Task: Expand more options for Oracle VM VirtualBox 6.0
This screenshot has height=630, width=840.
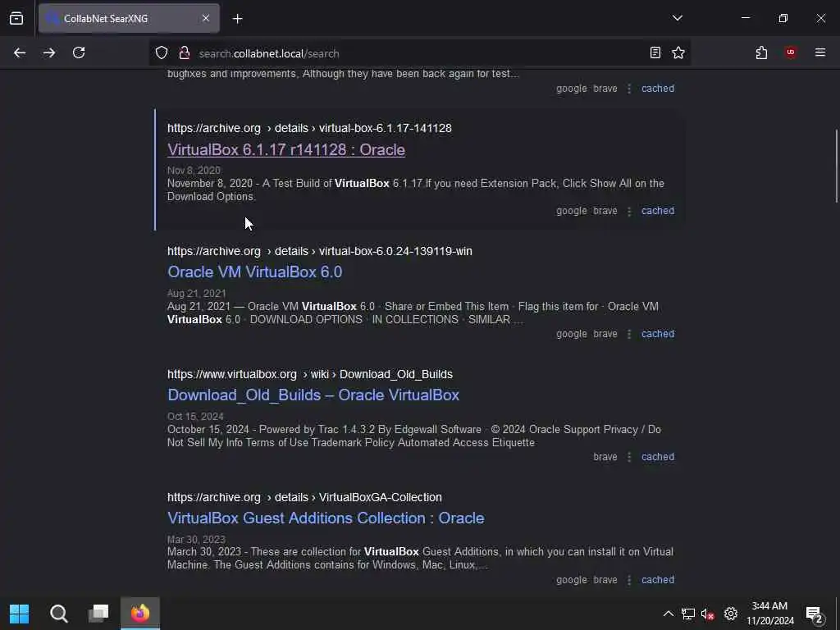Action: tap(629, 334)
